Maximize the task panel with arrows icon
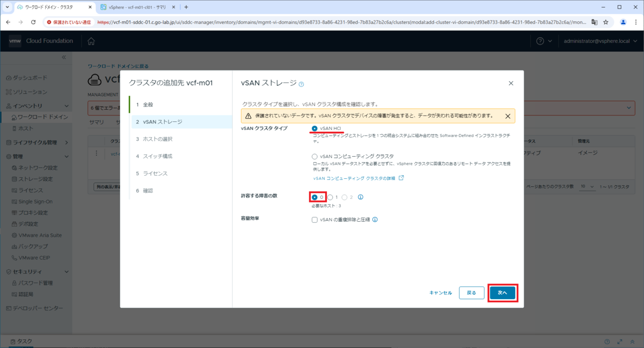This screenshot has width=644, height=348. [620, 342]
